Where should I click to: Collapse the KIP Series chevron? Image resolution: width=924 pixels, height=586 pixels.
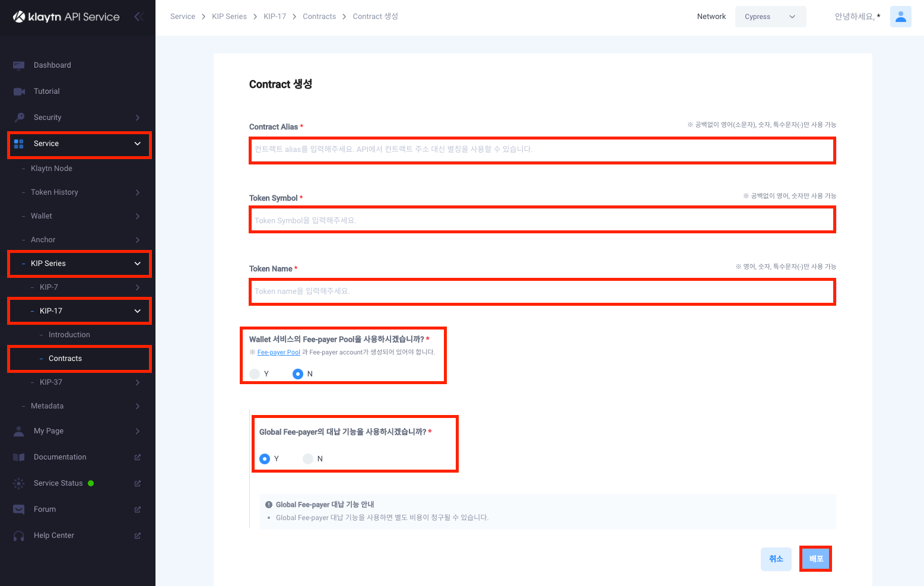point(138,264)
